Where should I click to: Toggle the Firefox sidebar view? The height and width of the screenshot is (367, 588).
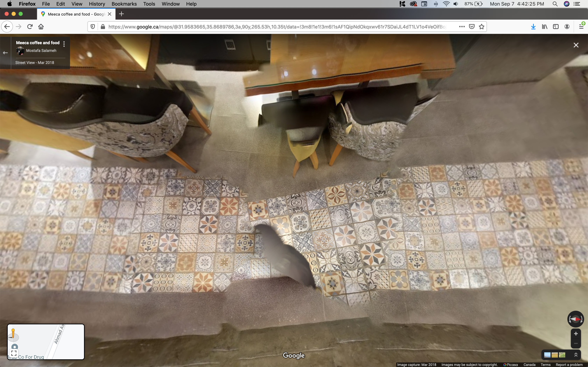pyautogui.click(x=556, y=27)
